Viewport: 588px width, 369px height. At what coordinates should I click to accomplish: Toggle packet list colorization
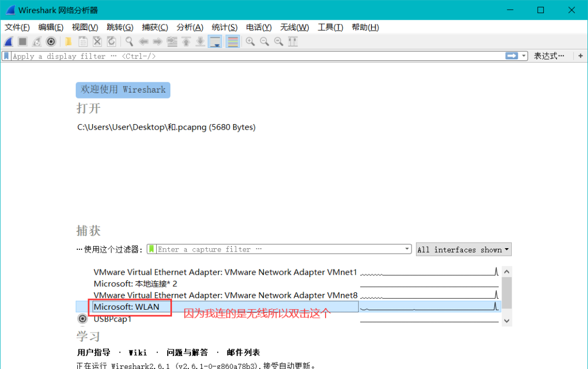click(233, 41)
